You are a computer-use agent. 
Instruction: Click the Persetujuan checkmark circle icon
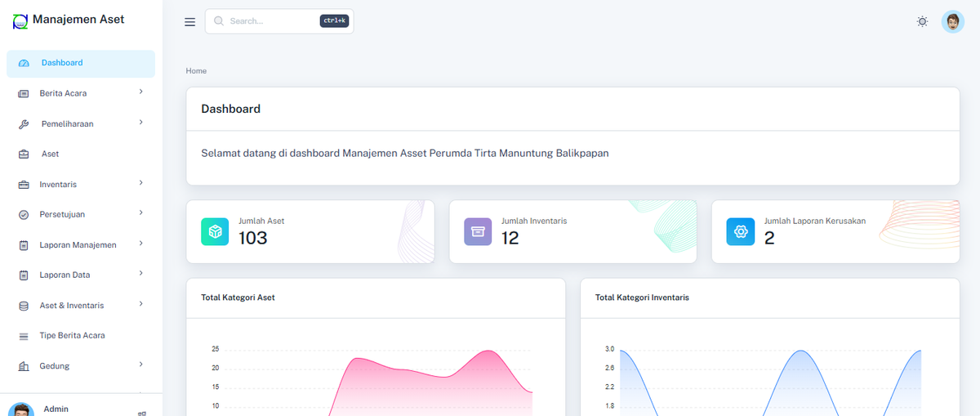coord(24,215)
